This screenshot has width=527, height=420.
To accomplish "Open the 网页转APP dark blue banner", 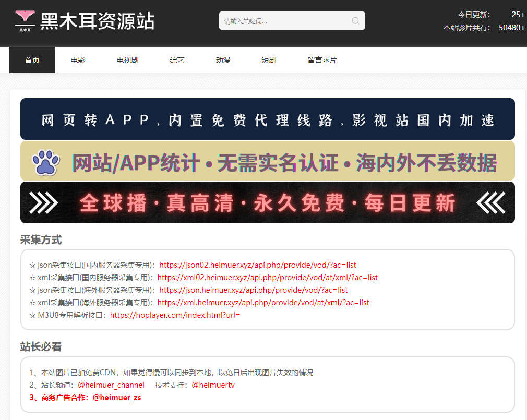I will [x=268, y=119].
